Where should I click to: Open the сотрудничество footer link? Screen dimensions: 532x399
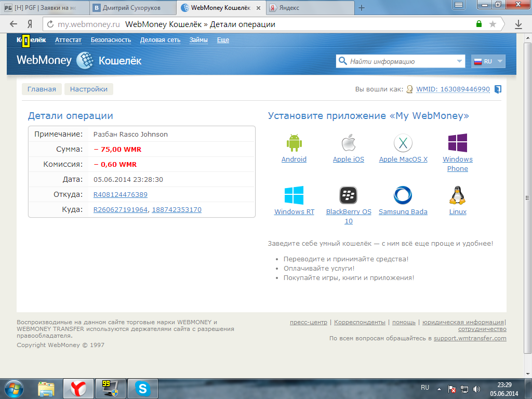[482, 329]
